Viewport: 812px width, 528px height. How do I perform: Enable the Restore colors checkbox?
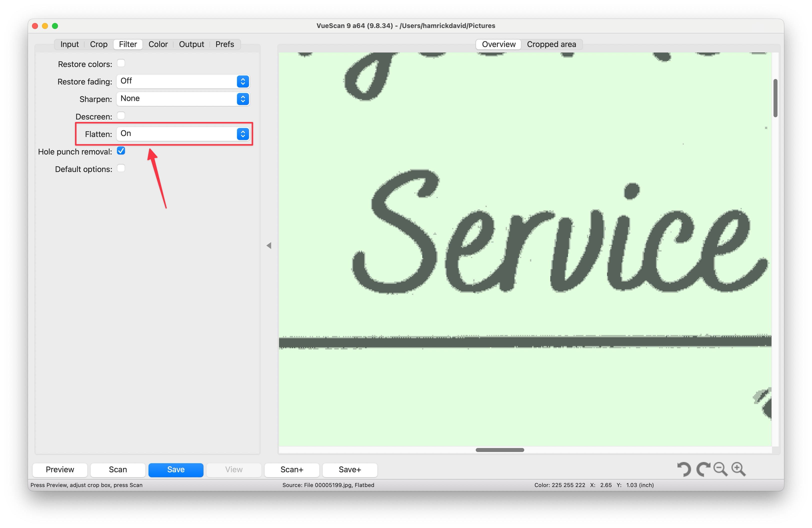121,63
